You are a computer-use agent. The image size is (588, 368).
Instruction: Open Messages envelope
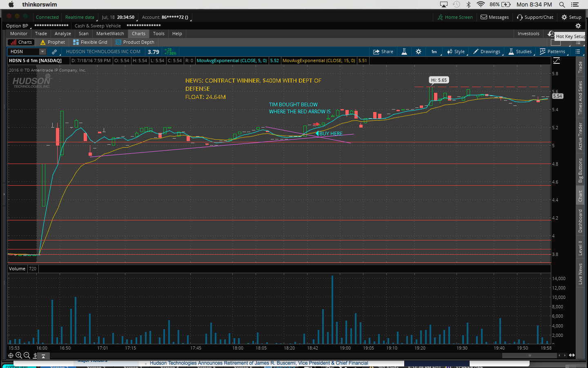(494, 17)
